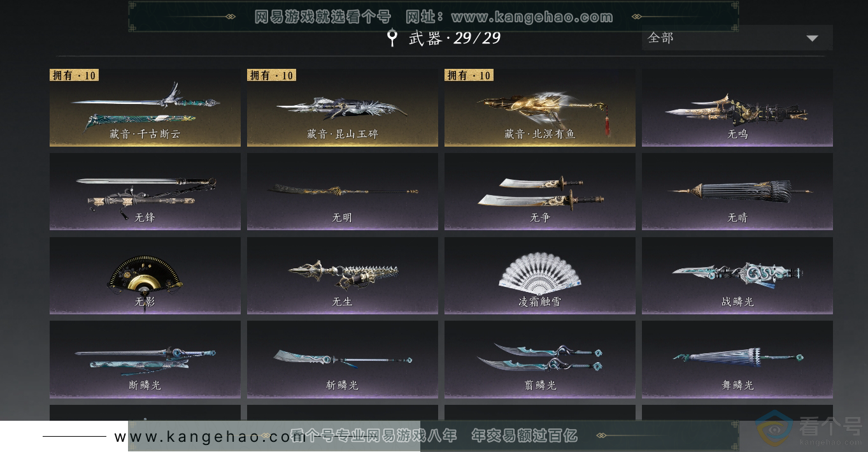The height and width of the screenshot is (452, 868).
Task: Select the 无影 black fan weapon
Action: coord(145,275)
